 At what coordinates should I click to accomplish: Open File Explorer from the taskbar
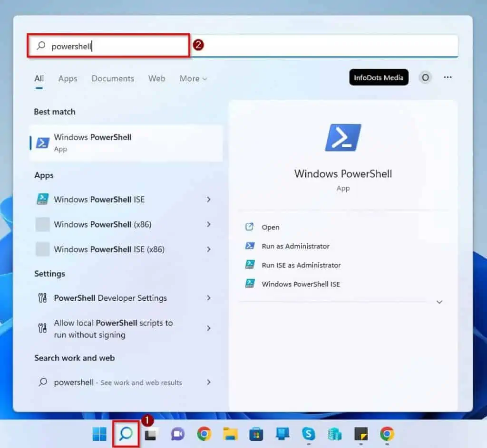tap(230, 434)
